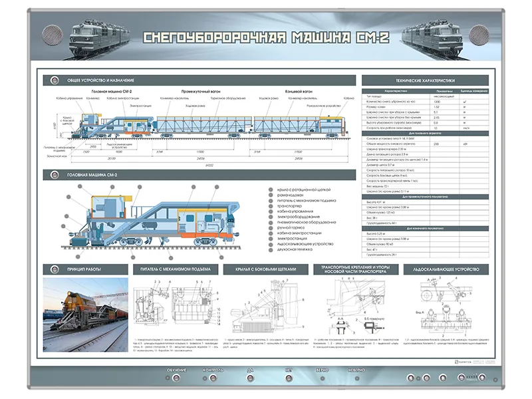Click the left speaker grille
This screenshot has height=399, width=532.
(x=53, y=35)
